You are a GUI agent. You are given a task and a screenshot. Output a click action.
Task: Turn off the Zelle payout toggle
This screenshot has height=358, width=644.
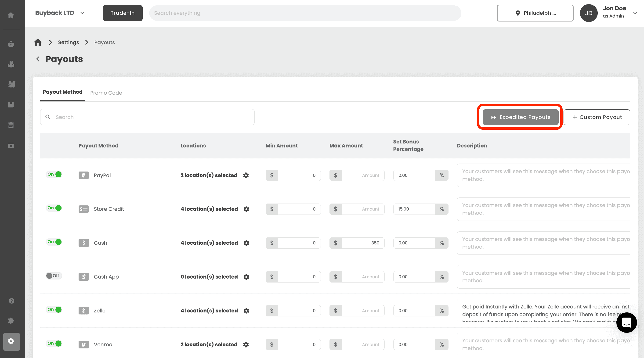[x=54, y=310]
